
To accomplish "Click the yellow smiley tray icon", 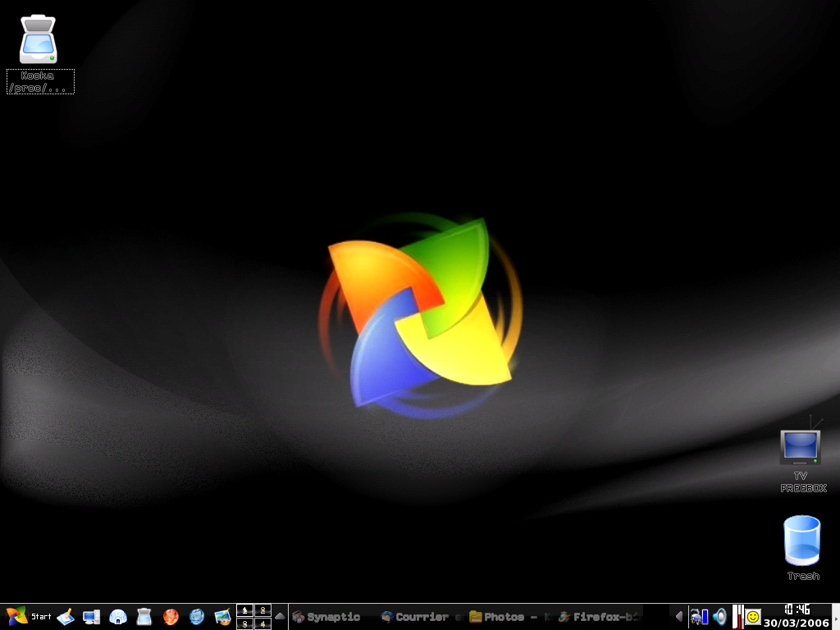I will click(753, 617).
